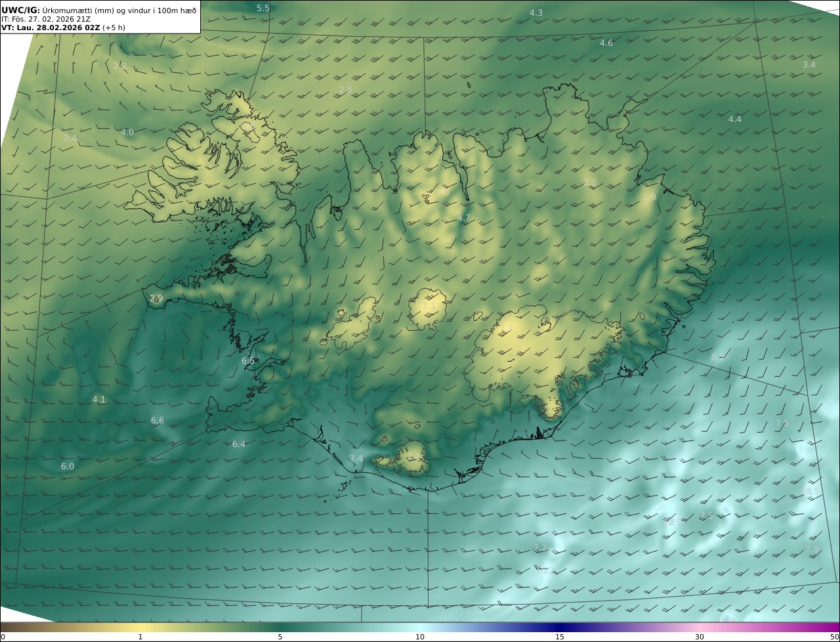Click the 'VT: Lau. 28.02.2026 02Z' line
Viewport: 840px width, 642px height.
pyautogui.click(x=63, y=28)
